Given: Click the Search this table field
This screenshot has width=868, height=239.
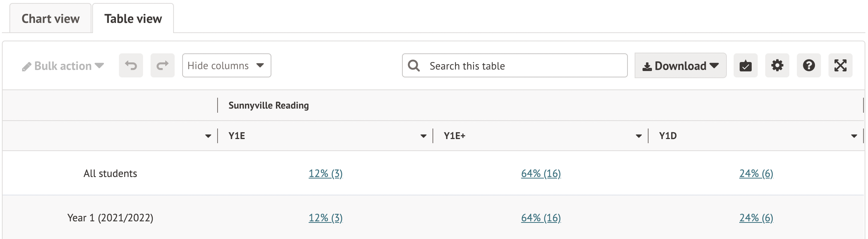Looking at the screenshot, I should [523, 66].
